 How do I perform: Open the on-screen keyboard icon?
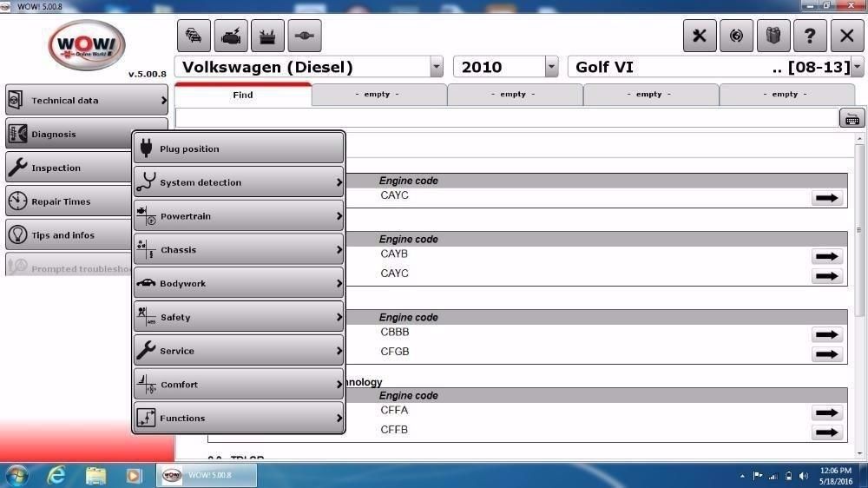pyautogui.click(x=852, y=119)
